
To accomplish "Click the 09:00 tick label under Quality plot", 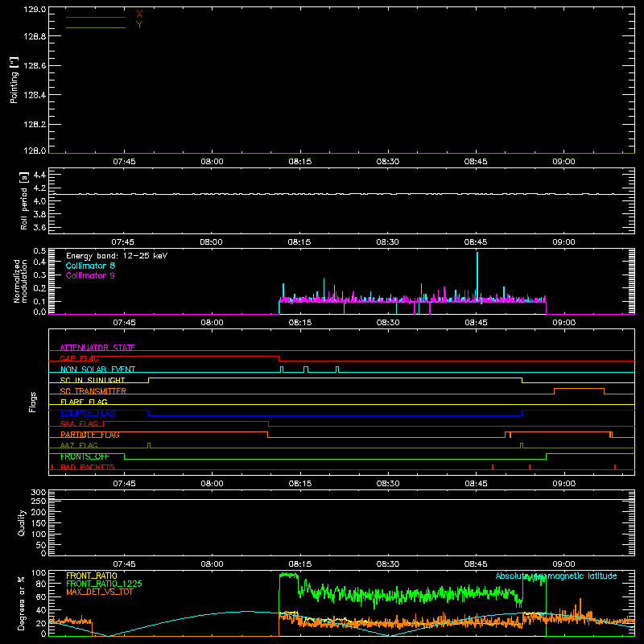I will point(563,564).
